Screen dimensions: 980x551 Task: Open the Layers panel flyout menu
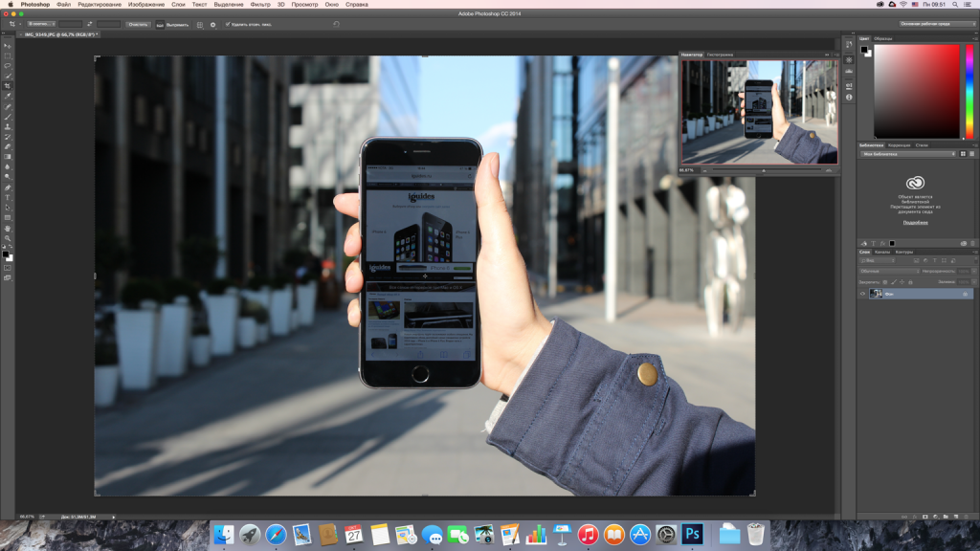[975, 252]
